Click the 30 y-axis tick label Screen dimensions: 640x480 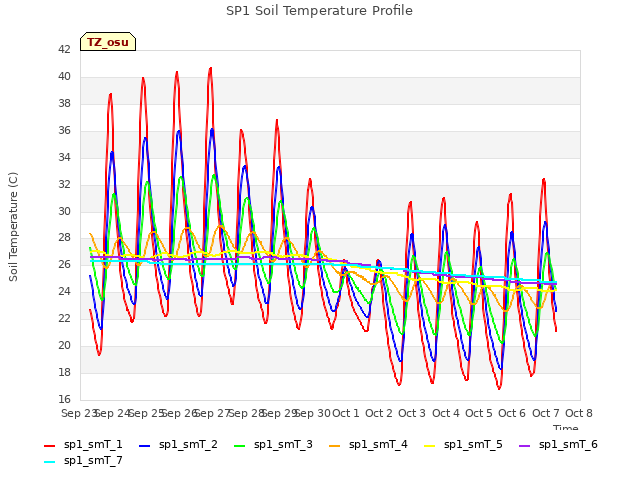[x=64, y=211]
